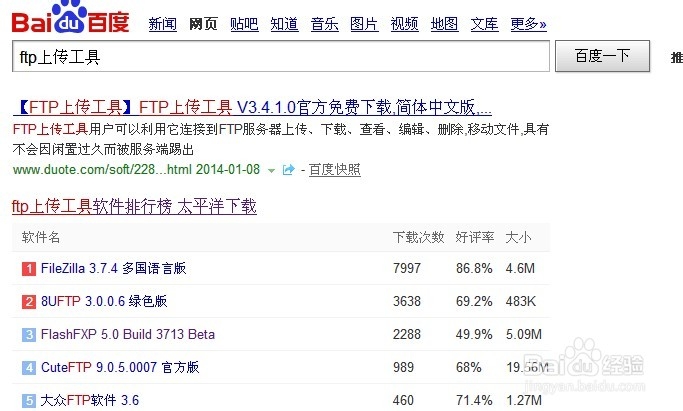Image resolution: width=683 pixels, height=411 pixels.
Task: Open the 新闻 navigation link
Action: coord(162,24)
